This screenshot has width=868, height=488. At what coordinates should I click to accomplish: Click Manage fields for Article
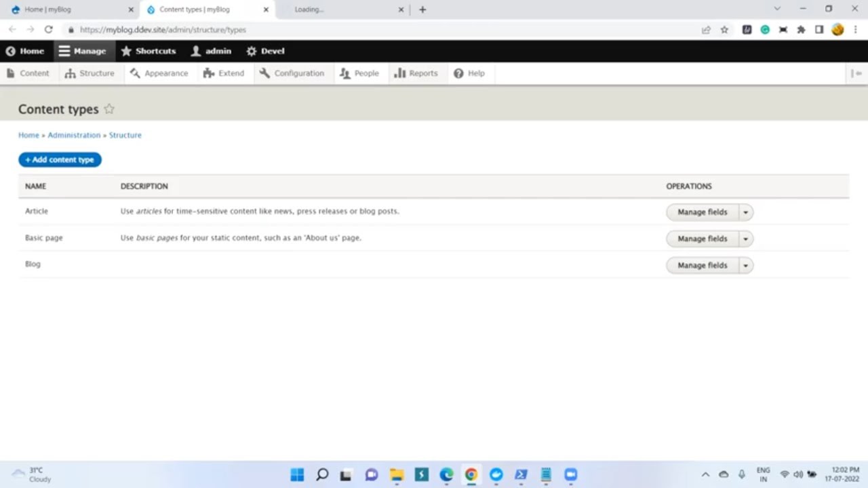[x=703, y=212]
